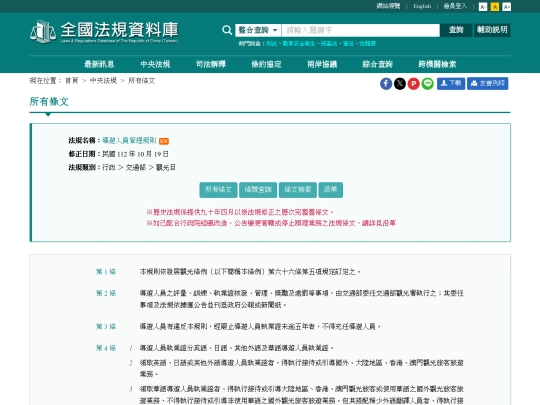Open the 整合查詢 search type dropdown
Viewport: 540px width, 405px height.
click(258, 30)
